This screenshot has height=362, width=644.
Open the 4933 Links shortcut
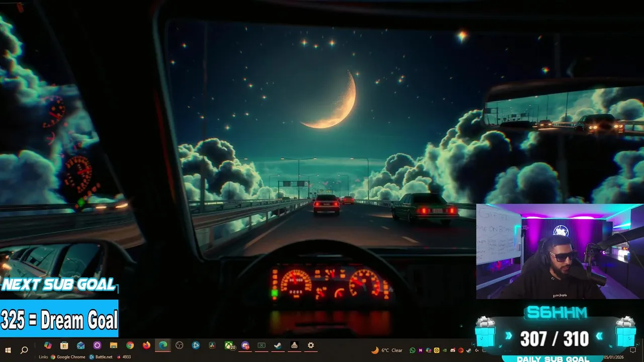pyautogui.click(x=124, y=357)
